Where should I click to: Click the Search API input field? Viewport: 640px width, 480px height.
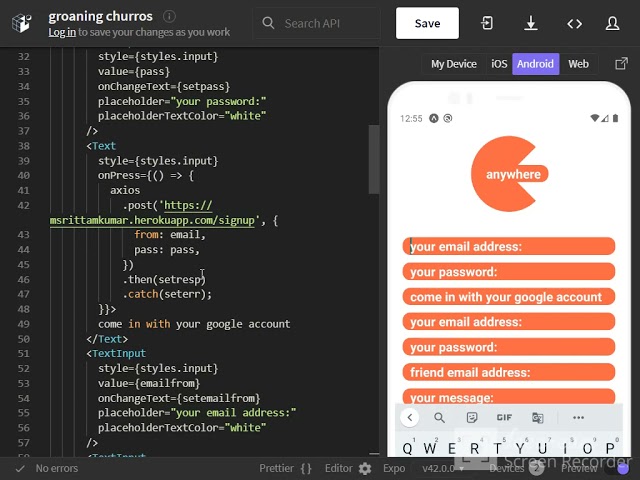tap(316, 23)
